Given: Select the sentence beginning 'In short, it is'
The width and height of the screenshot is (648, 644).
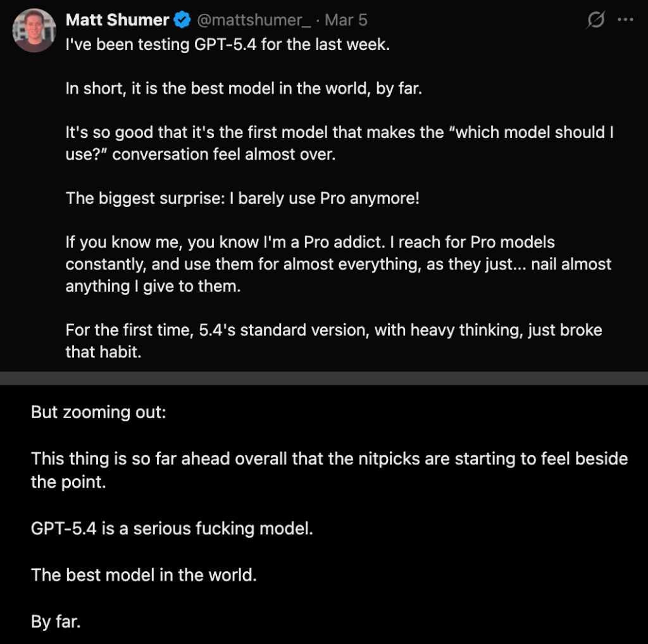Looking at the screenshot, I should point(244,89).
